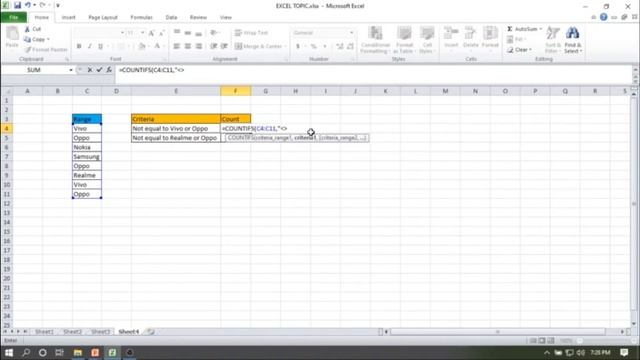Toggle Align Text Left
Viewport: 640px width, 360px height.
click(177, 46)
